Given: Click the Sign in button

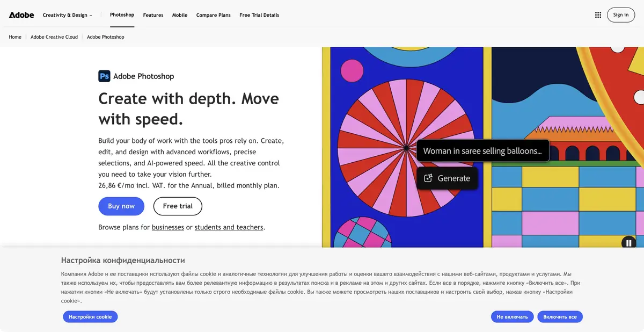Looking at the screenshot, I should (x=621, y=15).
